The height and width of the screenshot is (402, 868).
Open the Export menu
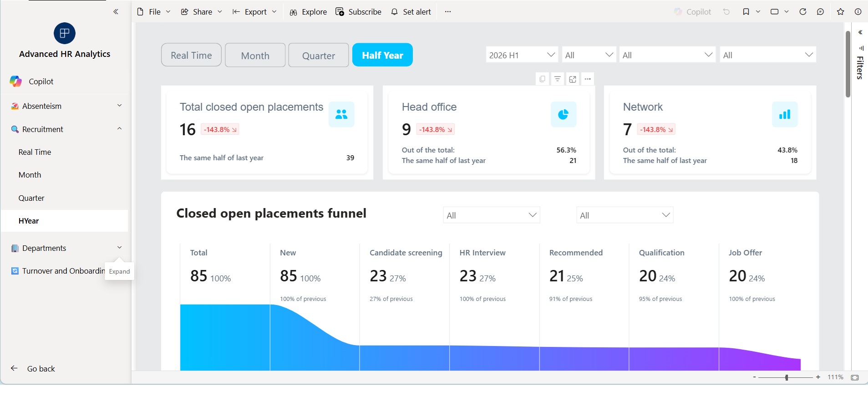pos(254,12)
